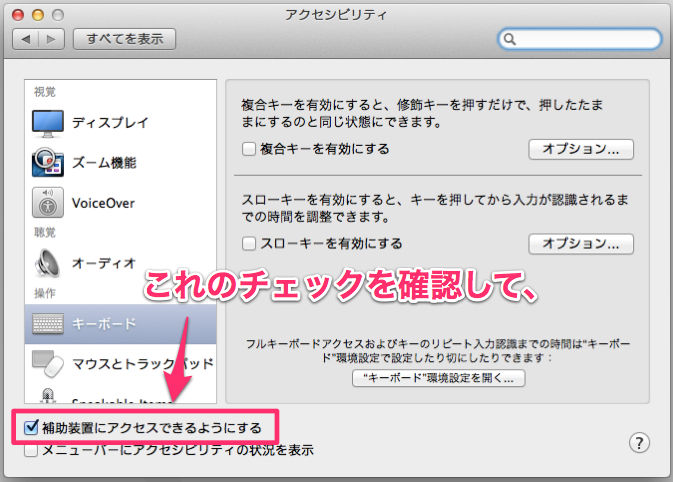
Task: Open オプション for 複合キー
Action: tap(581, 149)
